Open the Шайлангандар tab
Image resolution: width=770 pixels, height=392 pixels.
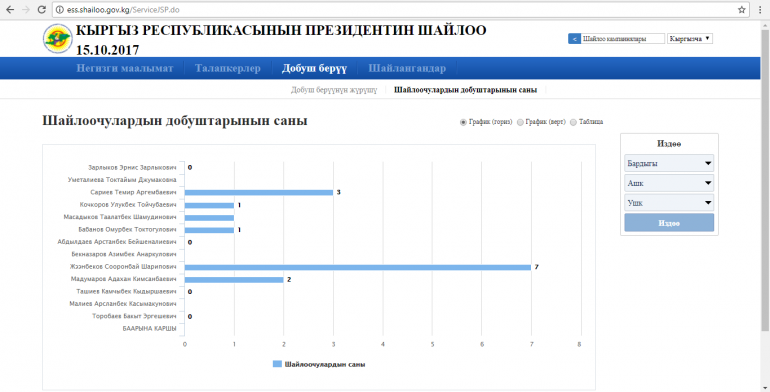pyautogui.click(x=407, y=68)
